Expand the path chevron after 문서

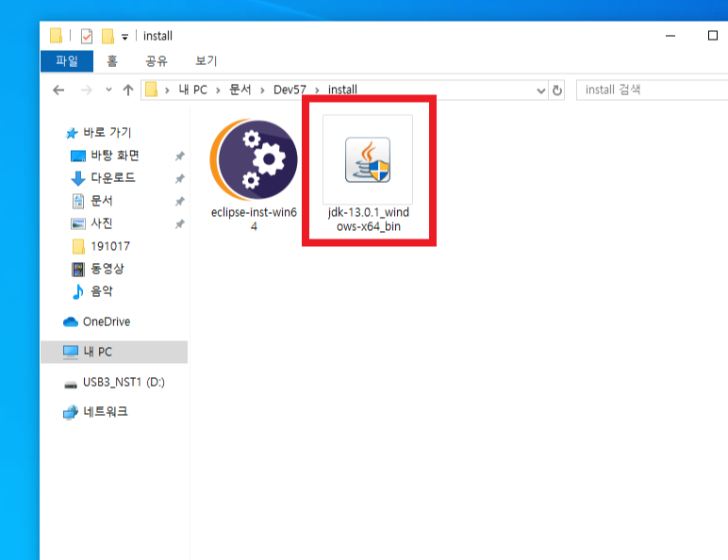pyautogui.click(x=262, y=91)
